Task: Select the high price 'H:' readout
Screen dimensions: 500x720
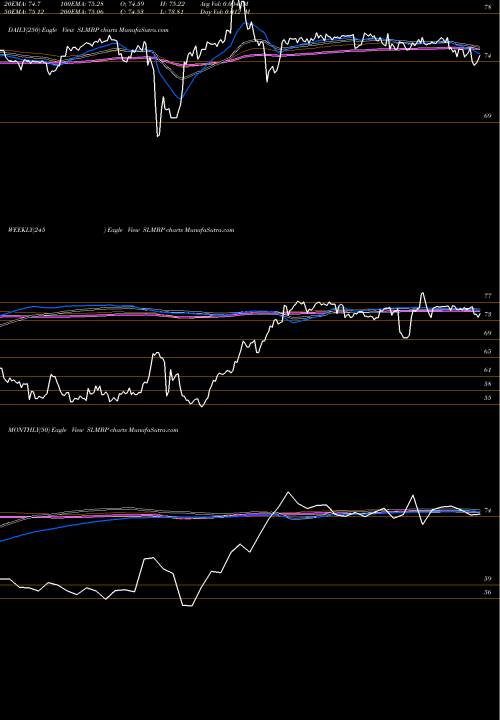Action: 173,3
